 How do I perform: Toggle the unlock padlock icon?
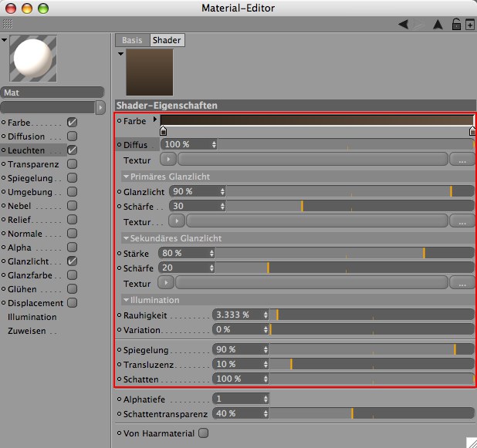click(457, 25)
